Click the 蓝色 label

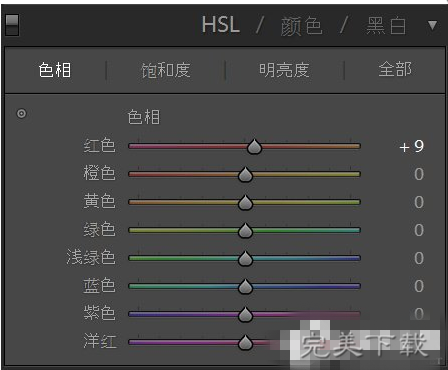tap(99, 286)
